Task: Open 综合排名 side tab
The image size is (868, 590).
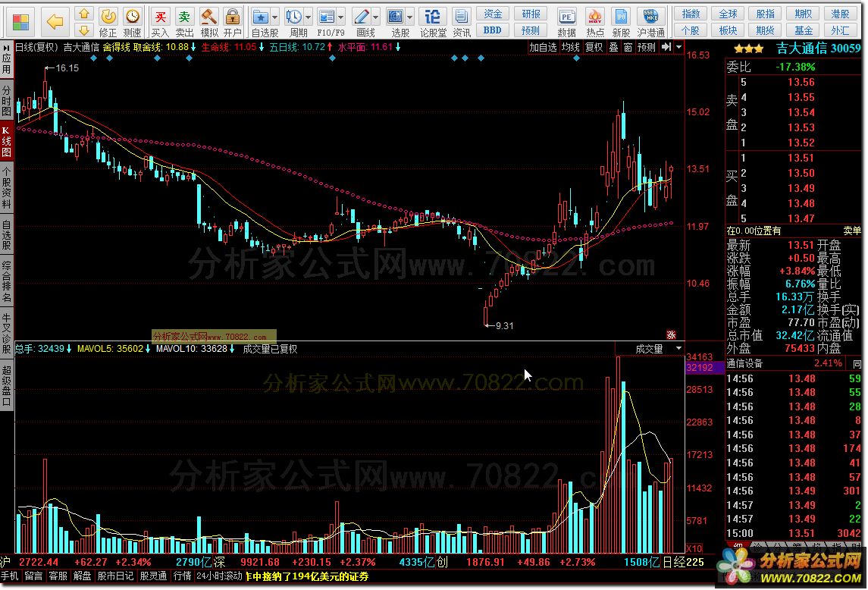Action: tap(7, 281)
